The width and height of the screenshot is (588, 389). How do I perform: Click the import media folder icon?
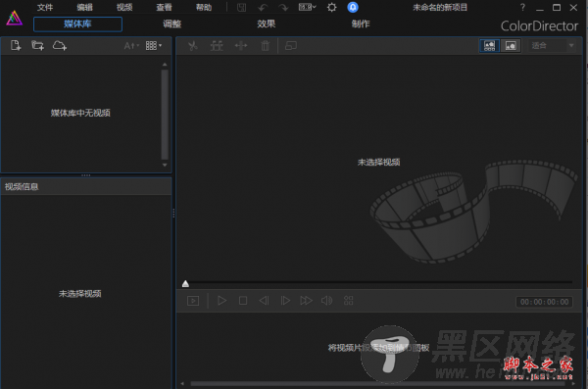click(37, 45)
